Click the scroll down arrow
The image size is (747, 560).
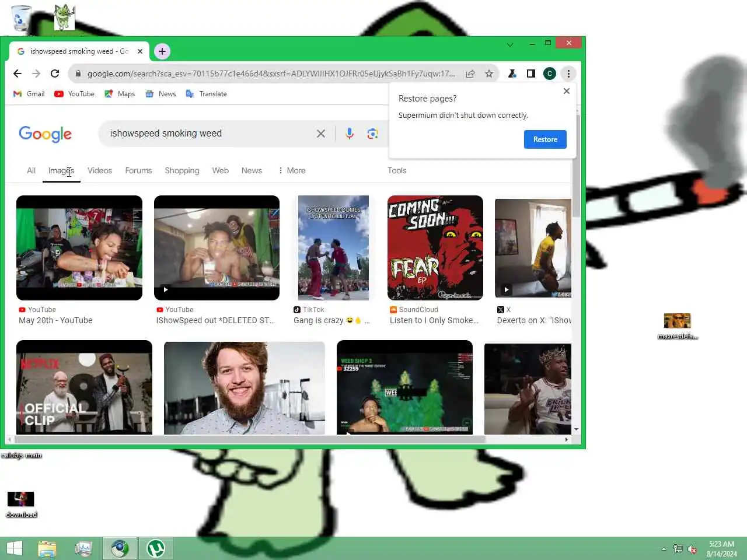(x=577, y=429)
